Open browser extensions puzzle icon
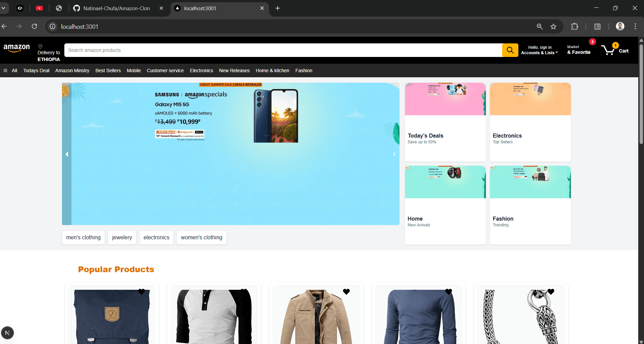The width and height of the screenshot is (644, 344). (x=575, y=26)
